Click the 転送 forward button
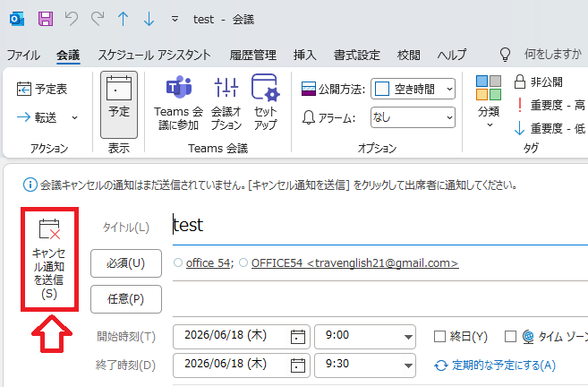The image size is (588, 387). pos(37,117)
